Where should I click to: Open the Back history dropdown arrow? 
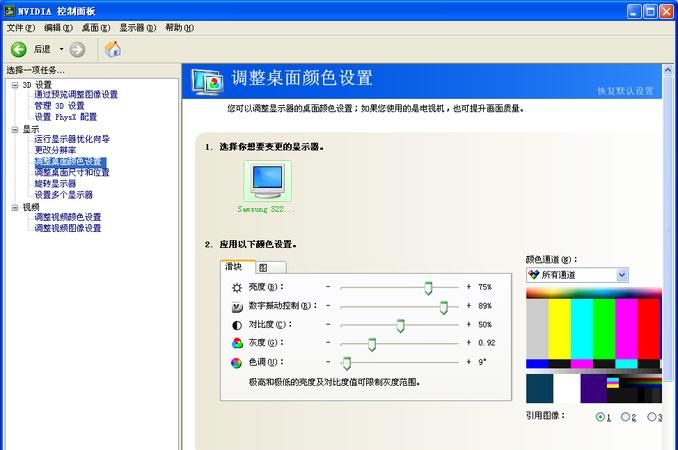(61, 49)
